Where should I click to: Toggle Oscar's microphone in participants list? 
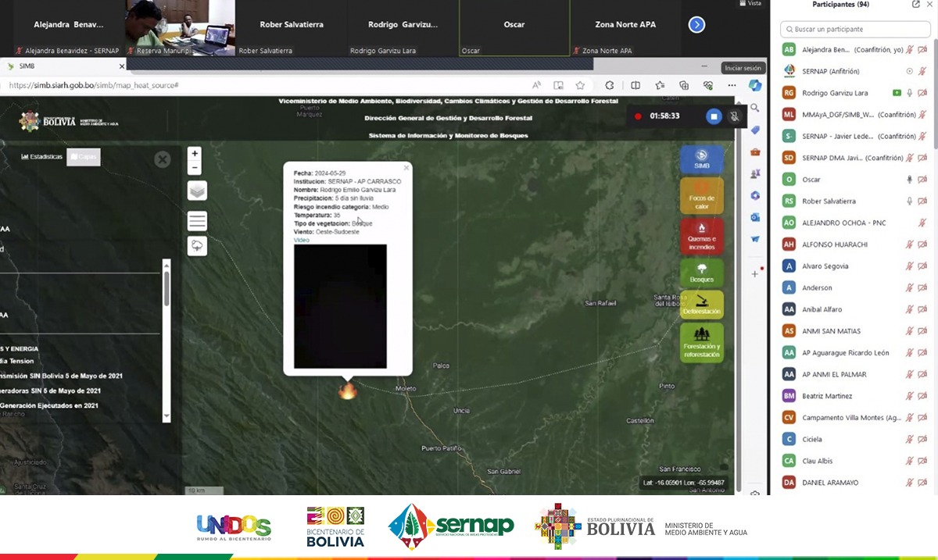[909, 180]
